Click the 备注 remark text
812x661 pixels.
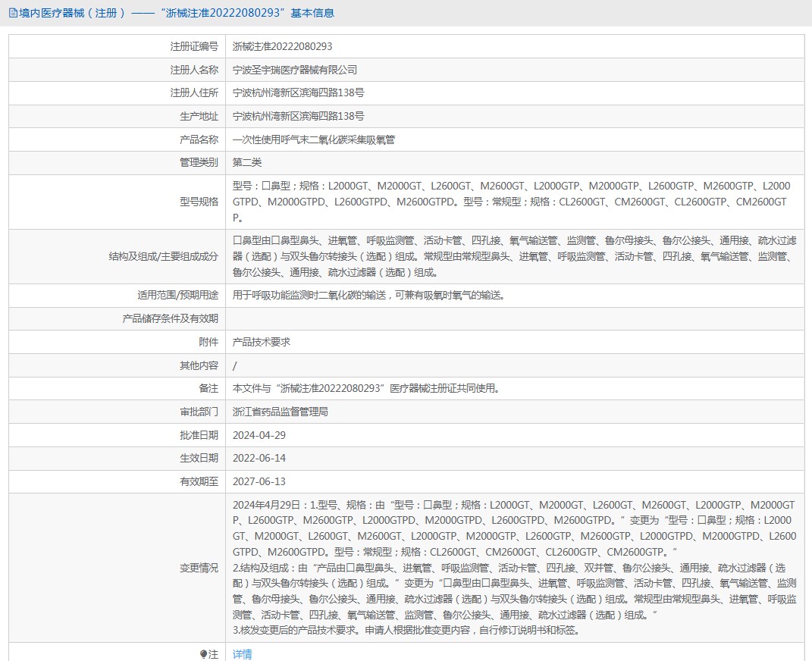point(366,388)
